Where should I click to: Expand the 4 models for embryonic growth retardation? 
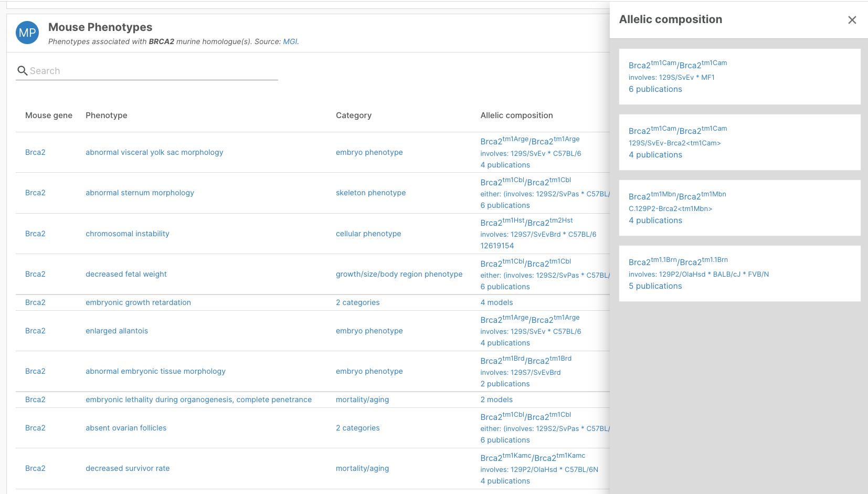496,302
